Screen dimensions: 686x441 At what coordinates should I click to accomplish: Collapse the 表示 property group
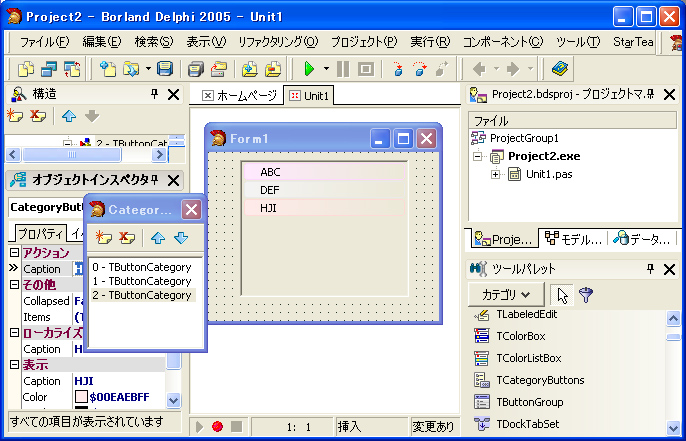(14, 364)
